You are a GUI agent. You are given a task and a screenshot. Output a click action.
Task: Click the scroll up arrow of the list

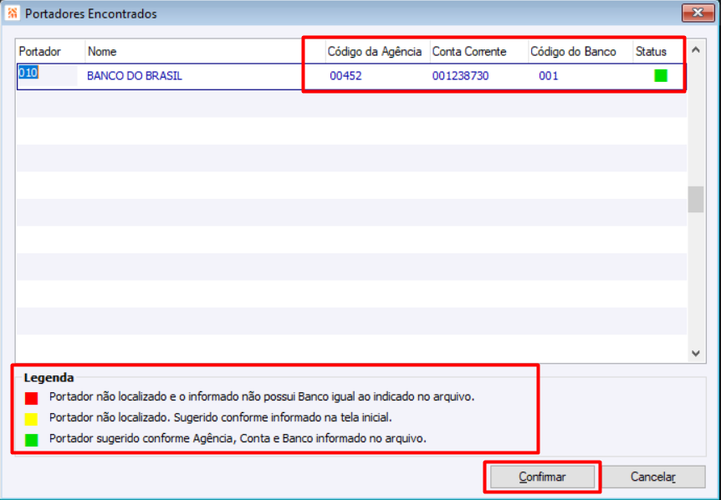(696, 50)
